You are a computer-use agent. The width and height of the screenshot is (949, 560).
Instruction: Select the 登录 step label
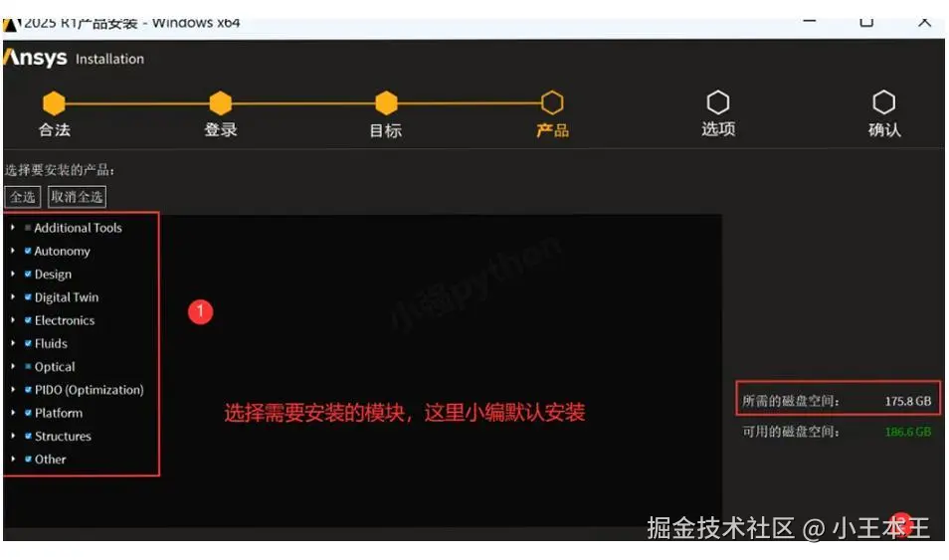pos(220,129)
